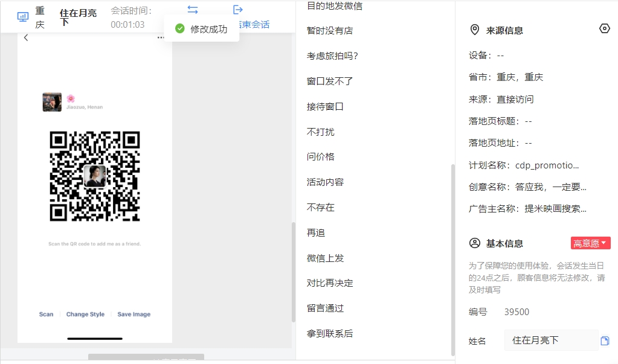Click the profile avatar above the QR code
The height and width of the screenshot is (364, 618).
pos(52,102)
